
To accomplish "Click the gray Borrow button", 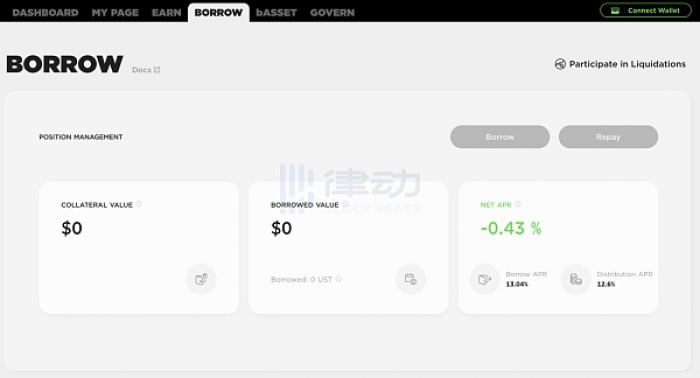I will tap(500, 137).
